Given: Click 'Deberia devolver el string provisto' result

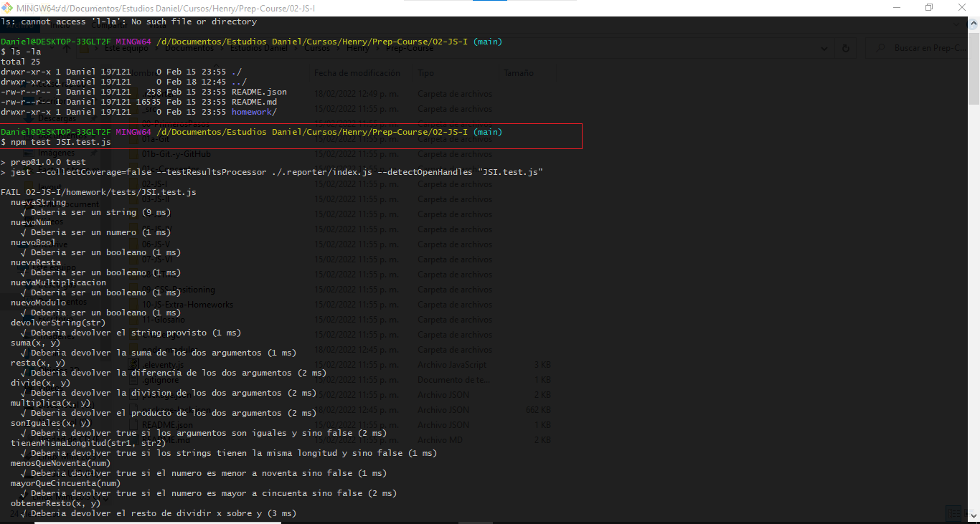Looking at the screenshot, I should 131,333.
